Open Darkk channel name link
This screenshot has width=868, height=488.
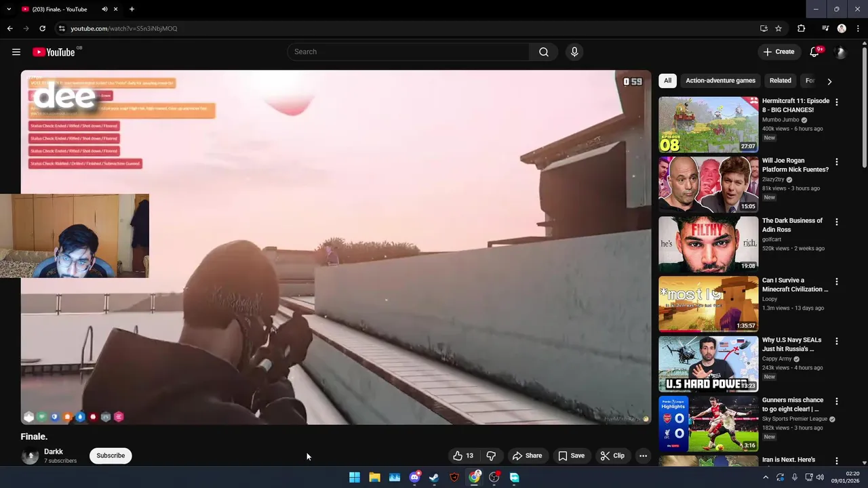[x=54, y=452]
